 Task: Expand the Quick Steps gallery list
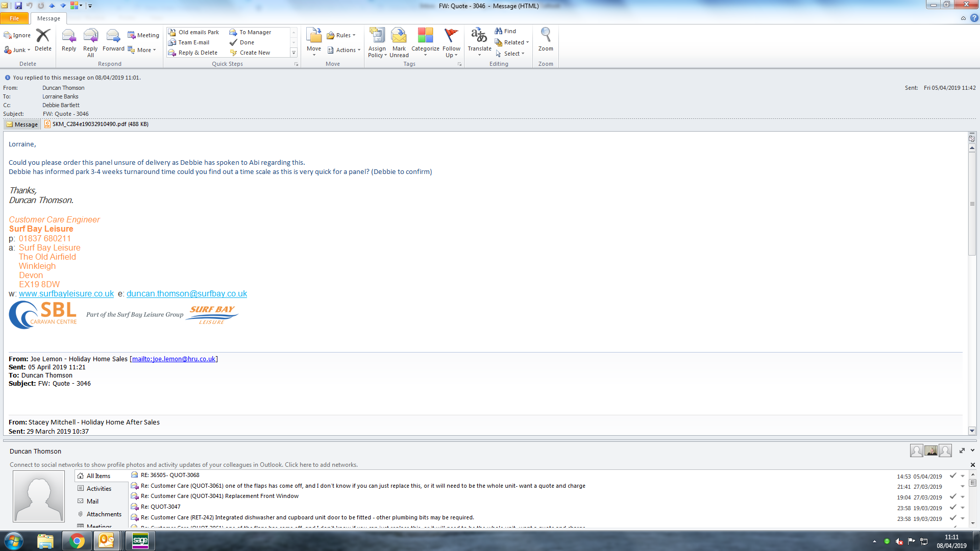293,53
